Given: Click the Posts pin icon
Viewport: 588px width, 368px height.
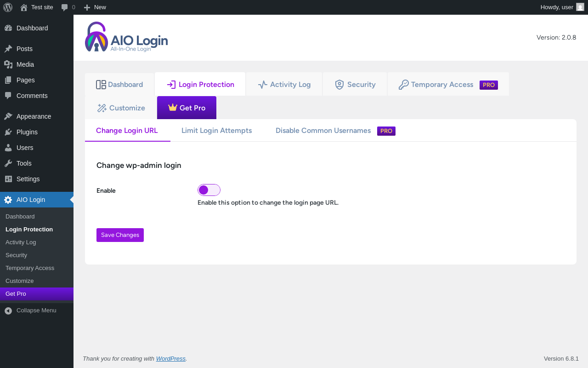Looking at the screenshot, I should pos(8,49).
